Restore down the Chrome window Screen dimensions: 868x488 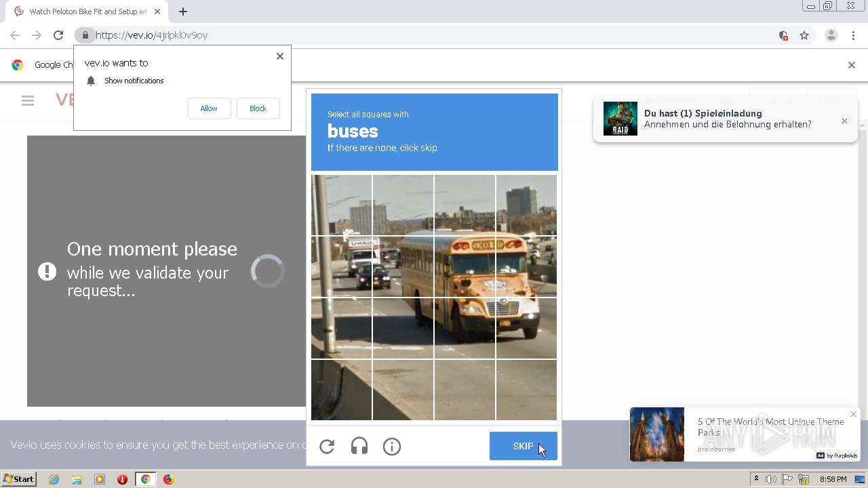click(828, 6)
